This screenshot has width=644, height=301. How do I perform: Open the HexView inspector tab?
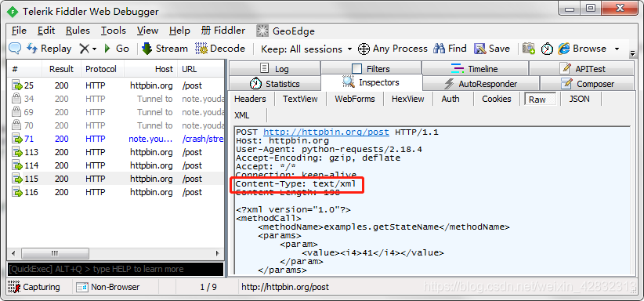408,99
